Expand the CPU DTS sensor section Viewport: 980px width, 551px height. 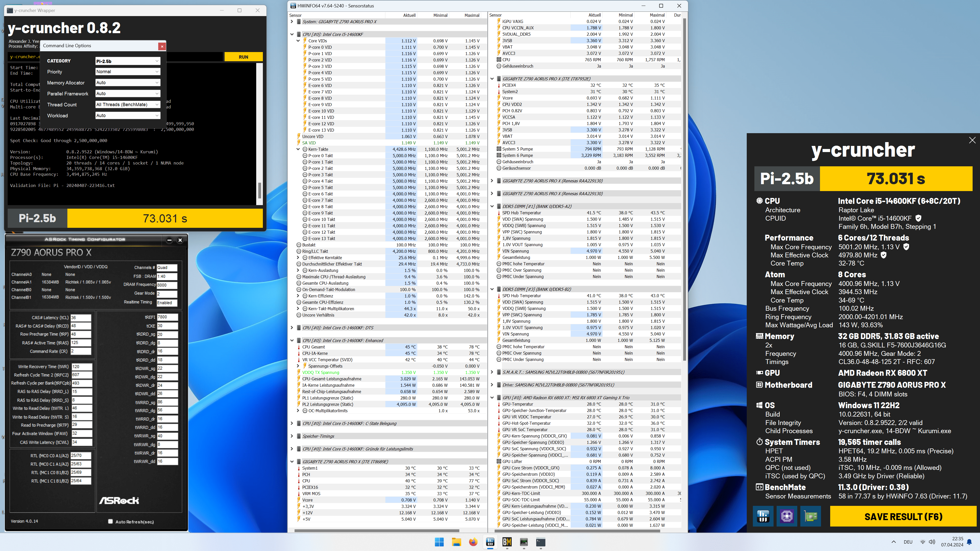292,328
